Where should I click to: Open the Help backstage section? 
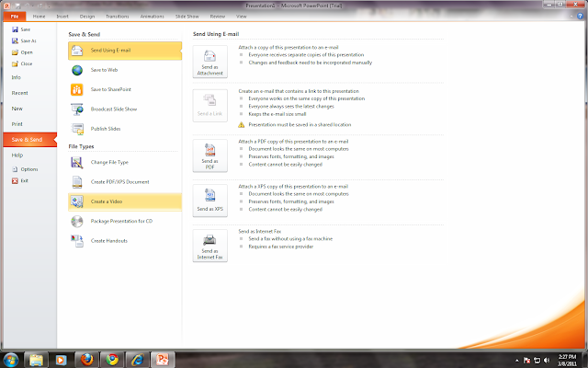pyautogui.click(x=30, y=155)
